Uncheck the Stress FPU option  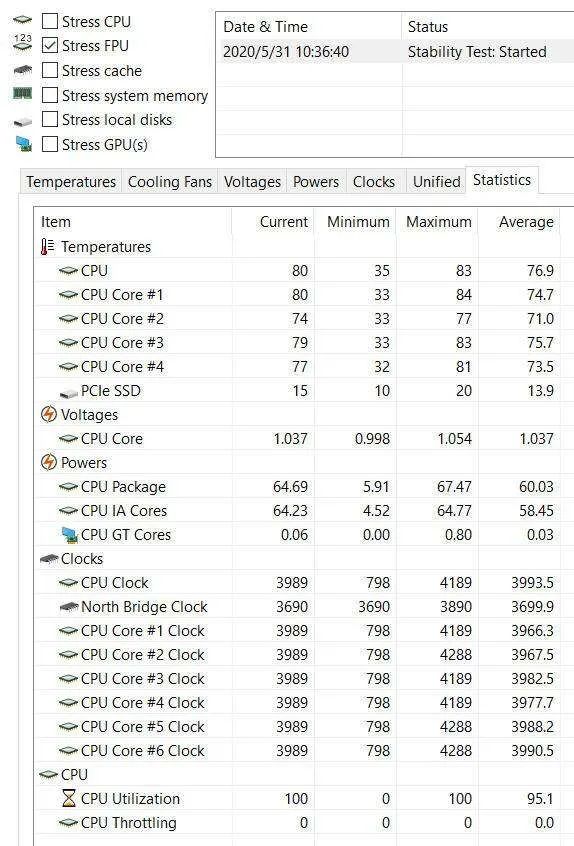[x=50, y=45]
